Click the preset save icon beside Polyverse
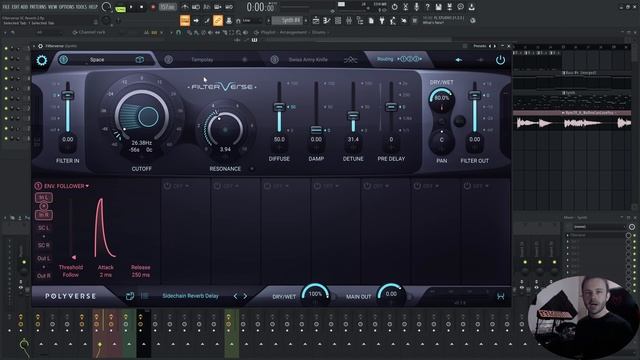The image size is (640, 360). (x=130, y=296)
